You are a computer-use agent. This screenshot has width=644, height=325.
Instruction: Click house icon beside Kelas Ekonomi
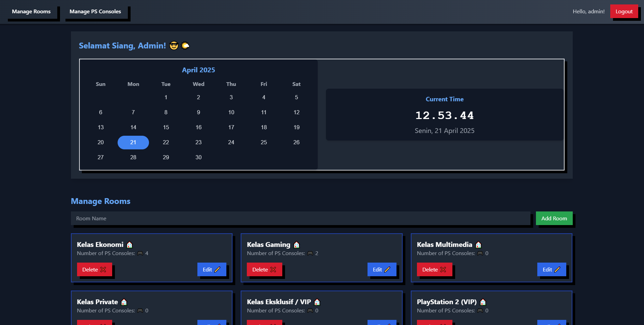pos(130,245)
